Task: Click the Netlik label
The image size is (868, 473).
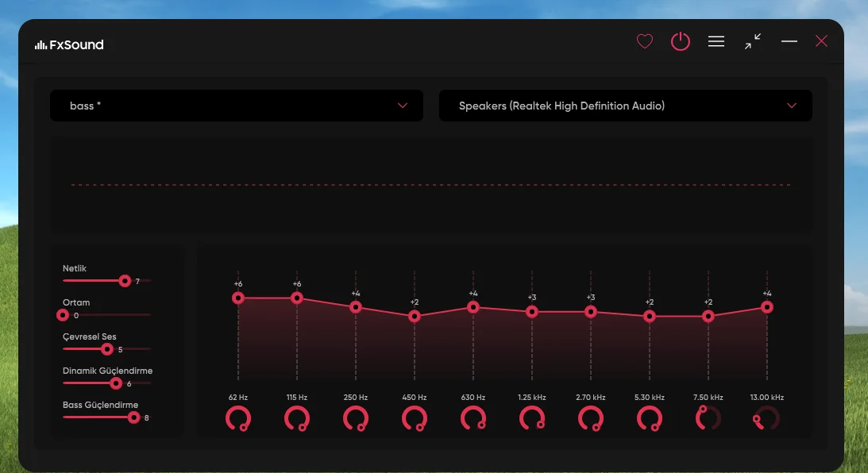Action: point(74,268)
